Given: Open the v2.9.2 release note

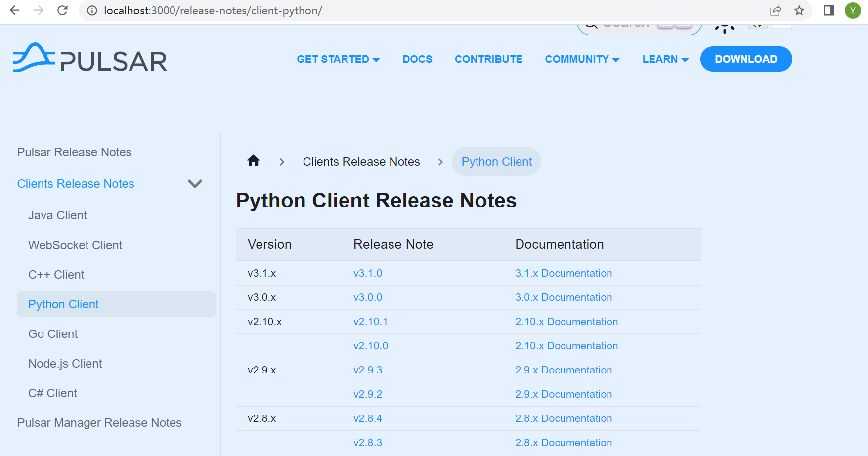Looking at the screenshot, I should 368,394.
